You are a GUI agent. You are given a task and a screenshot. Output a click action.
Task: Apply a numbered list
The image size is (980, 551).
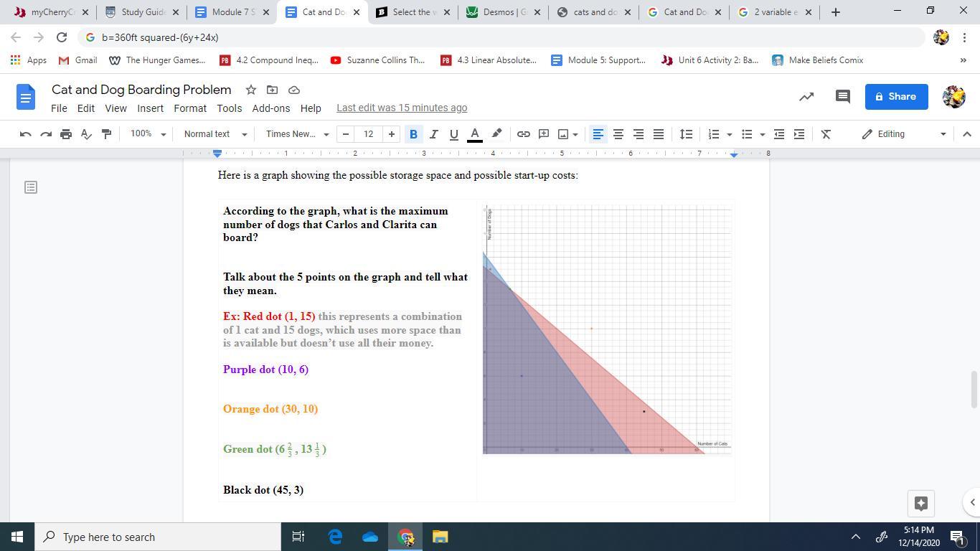[x=714, y=134]
